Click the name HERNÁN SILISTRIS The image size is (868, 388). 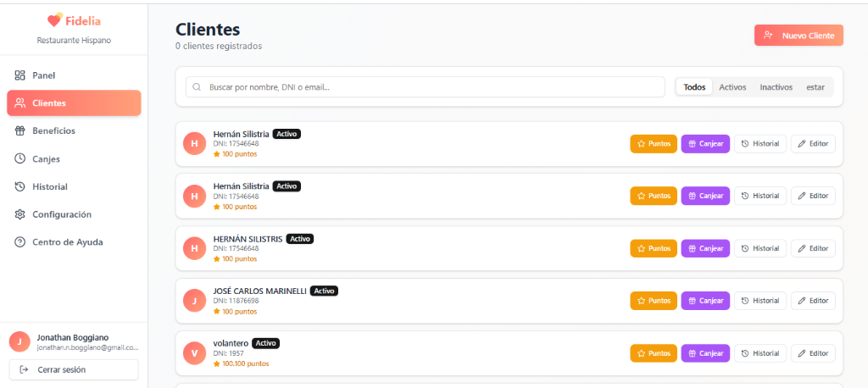click(248, 239)
